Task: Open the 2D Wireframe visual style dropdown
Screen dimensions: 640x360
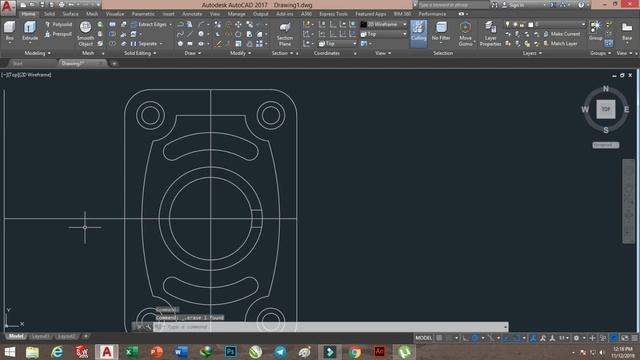Action: click(384, 24)
